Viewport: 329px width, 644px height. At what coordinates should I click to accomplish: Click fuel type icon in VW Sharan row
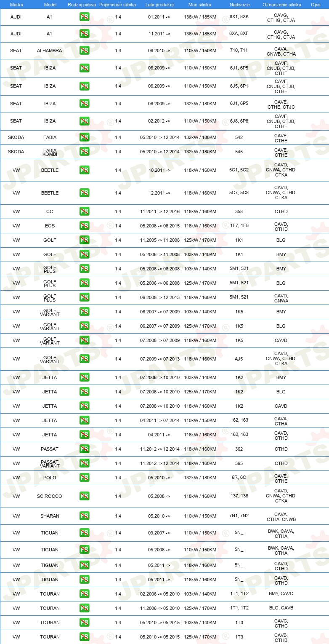point(84,516)
